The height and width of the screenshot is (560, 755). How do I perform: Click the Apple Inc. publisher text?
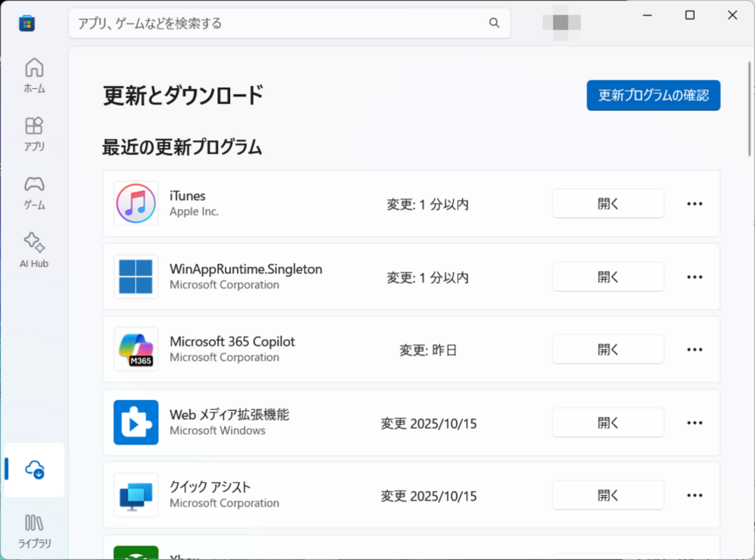click(194, 212)
